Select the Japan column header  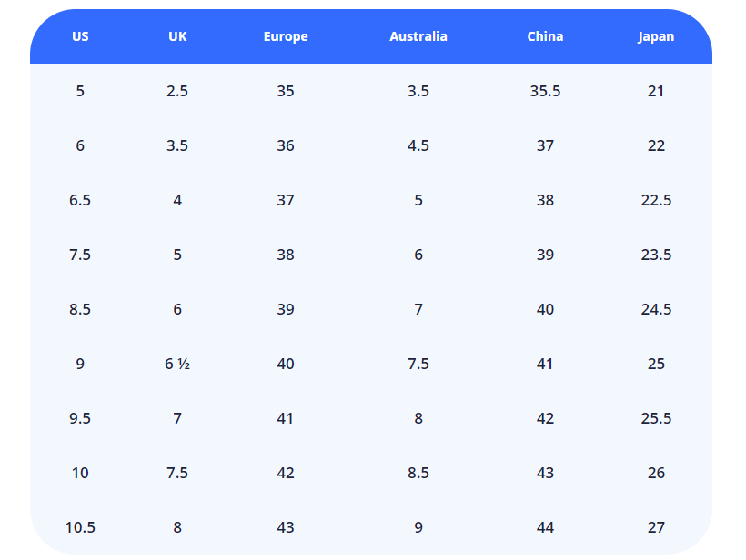(656, 37)
